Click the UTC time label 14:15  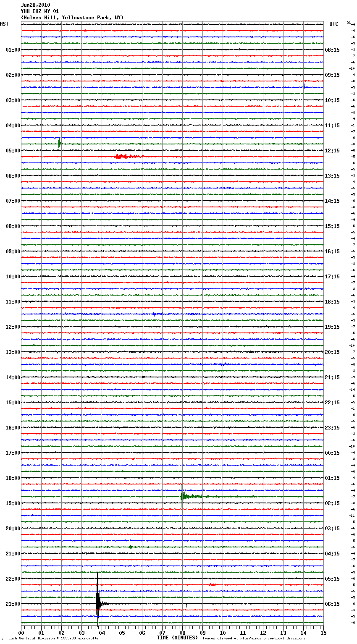[332, 201]
